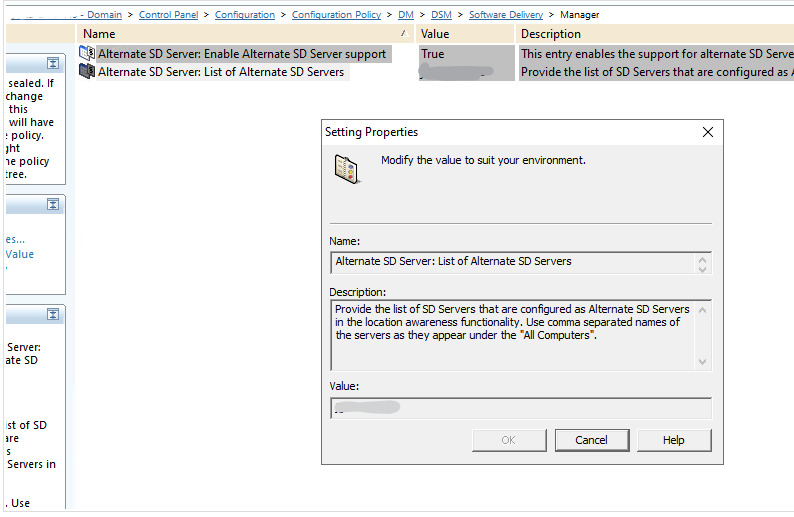Viewport: 794px width, 517px height.
Task: Open the Software Delivery breadcrumb link
Action: [x=506, y=15]
